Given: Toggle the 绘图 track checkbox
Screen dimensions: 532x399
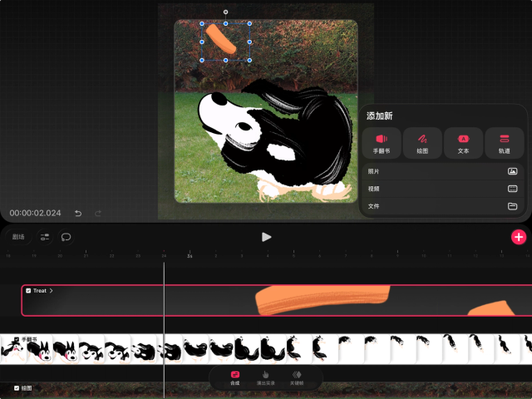Looking at the screenshot, I should pyautogui.click(x=17, y=388).
